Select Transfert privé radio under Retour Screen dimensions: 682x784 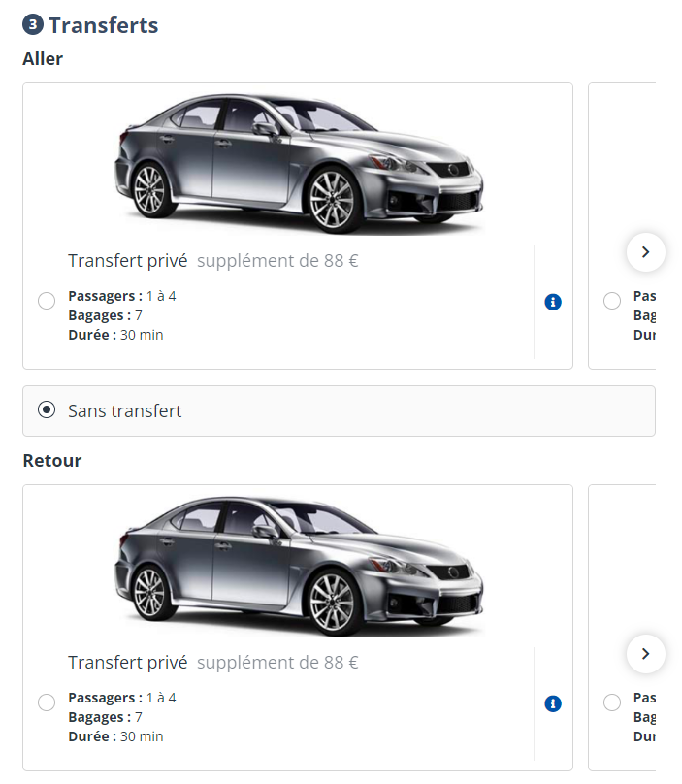tap(47, 702)
